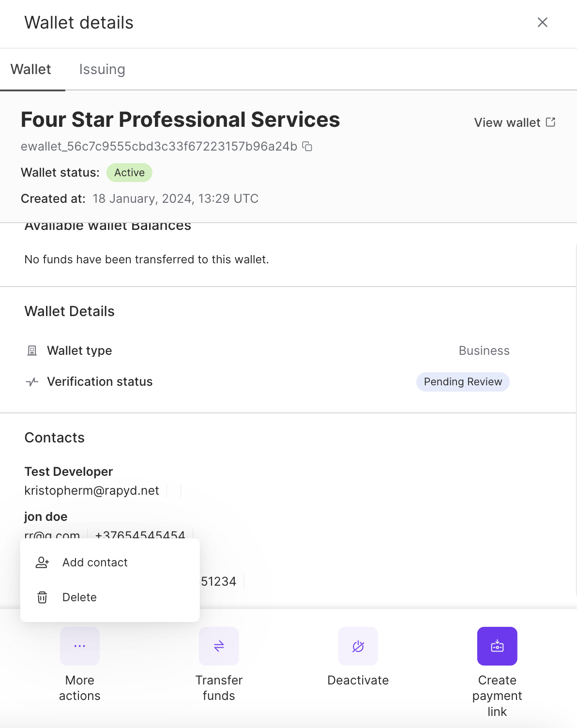Click the Create payment link icon
This screenshot has height=728, width=577.
[497, 646]
